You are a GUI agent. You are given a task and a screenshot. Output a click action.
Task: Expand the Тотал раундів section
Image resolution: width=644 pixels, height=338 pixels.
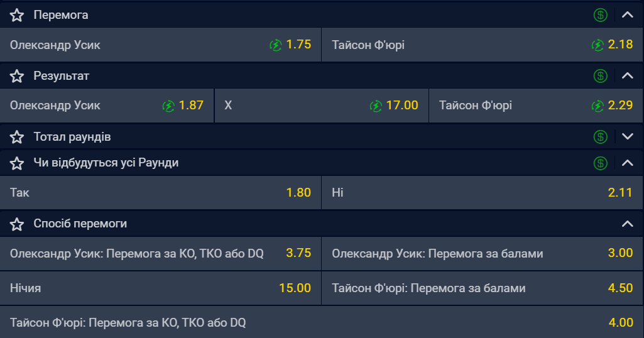coord(627,137)
